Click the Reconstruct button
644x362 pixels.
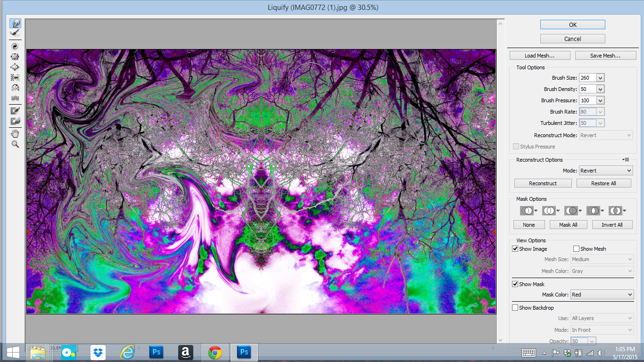543,183
